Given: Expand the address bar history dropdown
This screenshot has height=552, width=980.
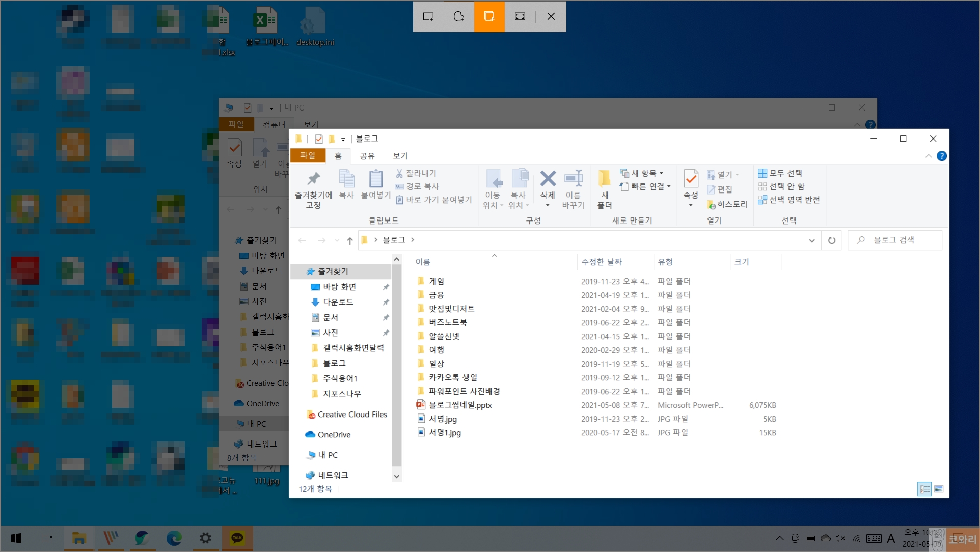Looking at the screenshot, I should 811,240.
